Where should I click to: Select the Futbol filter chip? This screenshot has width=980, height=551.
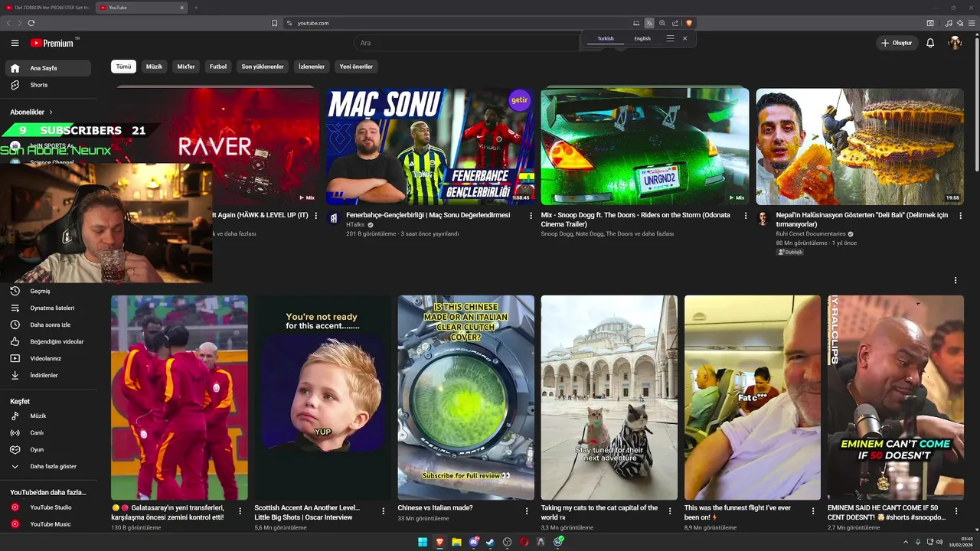point(218,67)
